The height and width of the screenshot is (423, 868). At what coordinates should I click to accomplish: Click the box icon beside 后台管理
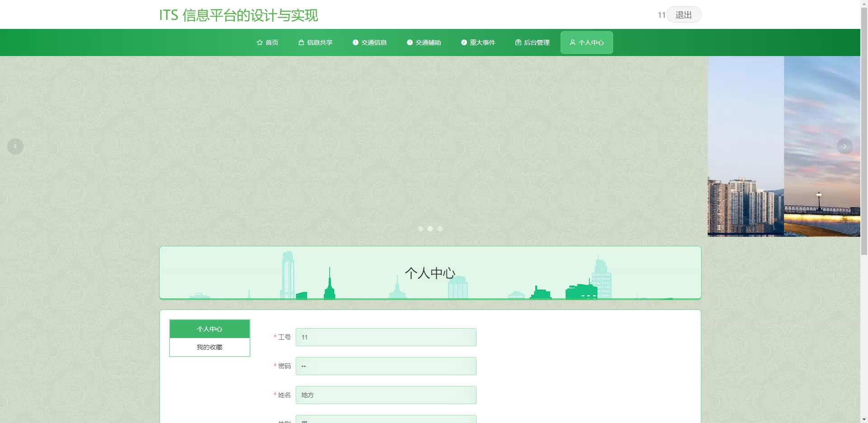tap(518, 42)
